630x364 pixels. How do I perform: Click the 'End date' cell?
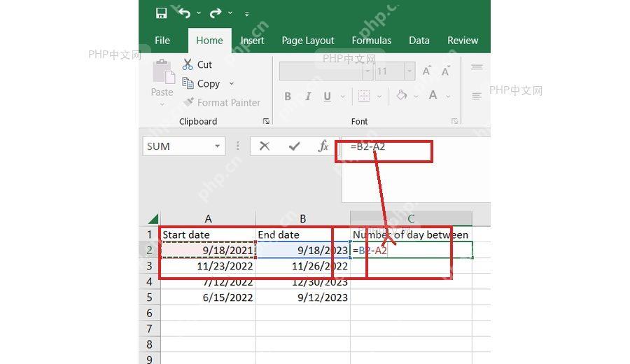point(303,234)
